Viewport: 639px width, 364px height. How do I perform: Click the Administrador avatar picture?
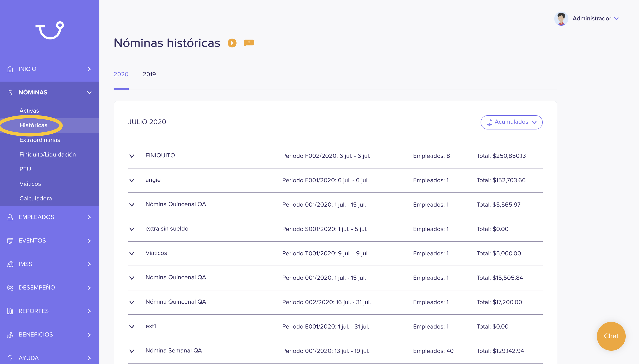click(x=561, y=18)
